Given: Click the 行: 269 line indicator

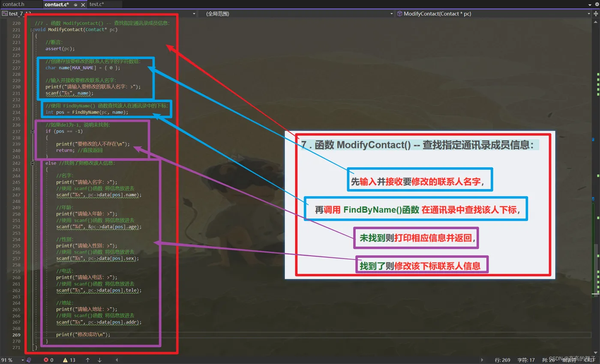Looking at the screenshot, I should coord(502,360).
